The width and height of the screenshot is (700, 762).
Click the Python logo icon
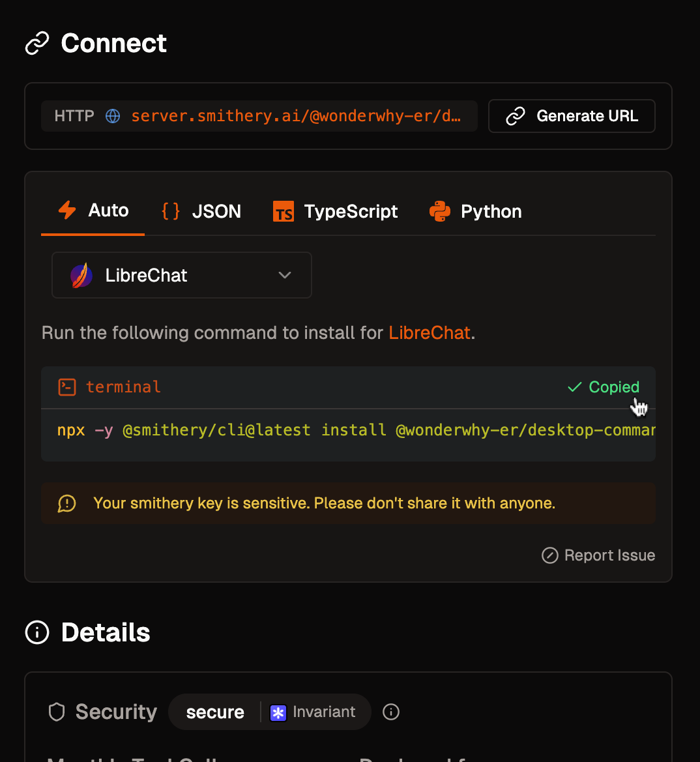pos(440,212)
